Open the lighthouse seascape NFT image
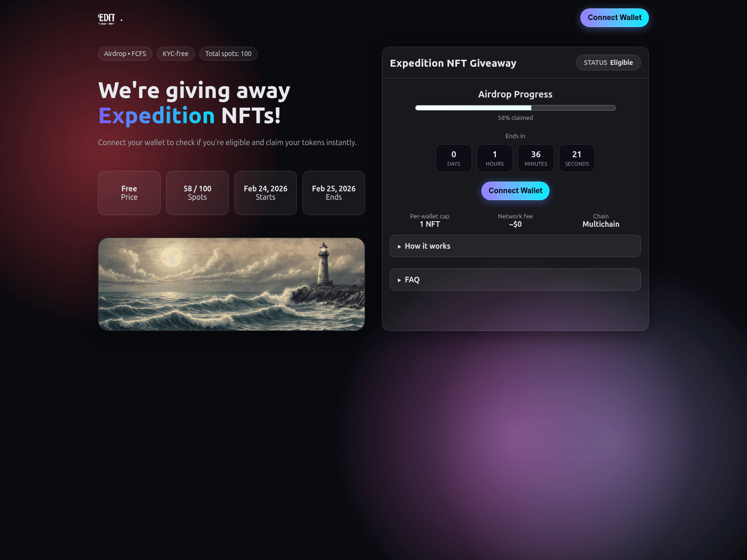The height and width of the screenshot is (560, 747). pos(232,284)
